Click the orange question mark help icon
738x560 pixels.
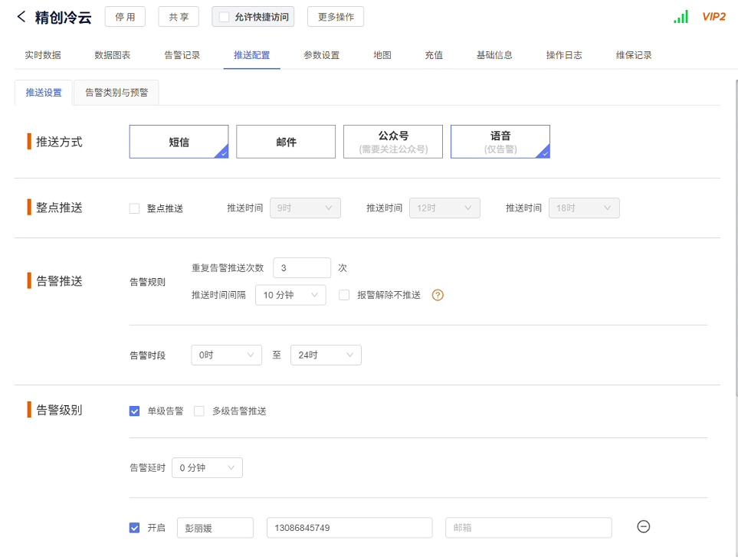[x=438, y=295]
